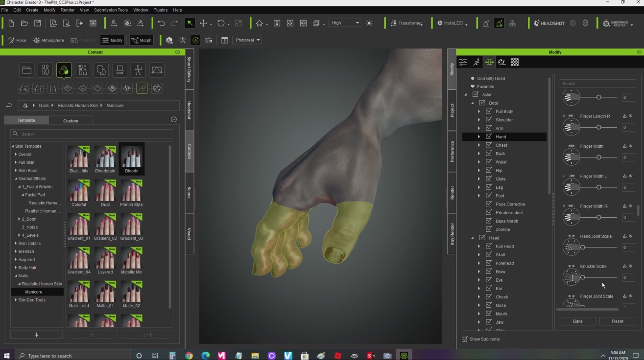Toggle the Zombie checkbox
The width and height of the screenshot is (644, 360).
489,229
